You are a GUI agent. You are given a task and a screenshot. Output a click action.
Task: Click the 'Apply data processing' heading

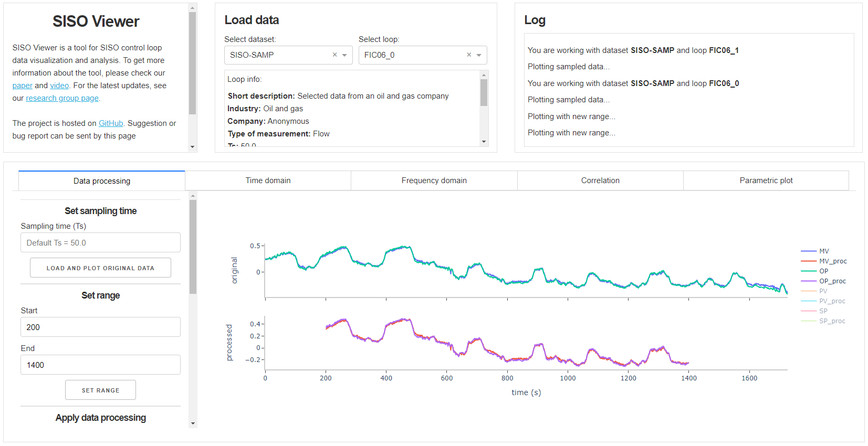pyautogui.click(x=101, y=418)
